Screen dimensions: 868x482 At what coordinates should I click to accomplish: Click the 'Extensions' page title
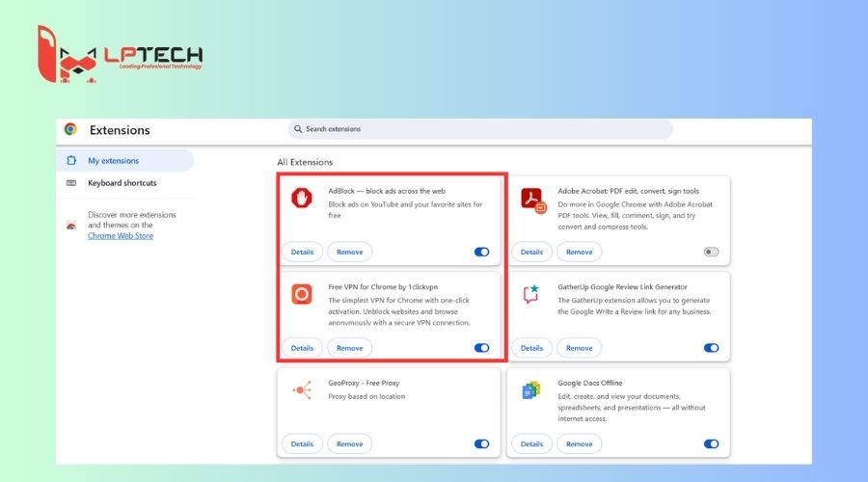pyautogui.click(x=120, y=130)
